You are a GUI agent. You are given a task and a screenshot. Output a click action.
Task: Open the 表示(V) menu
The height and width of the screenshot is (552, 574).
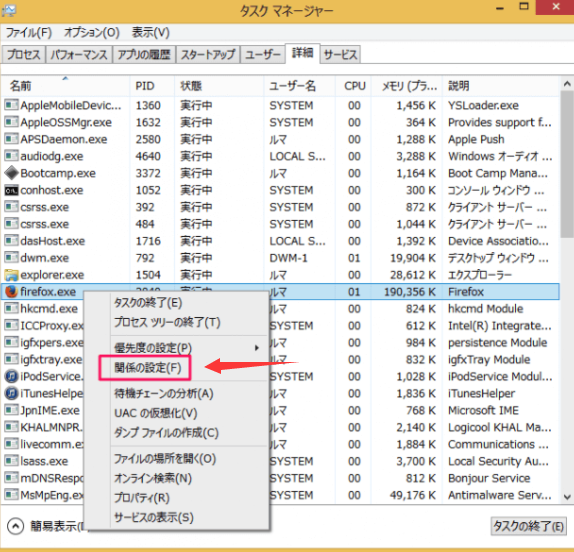tap(150, 33)
